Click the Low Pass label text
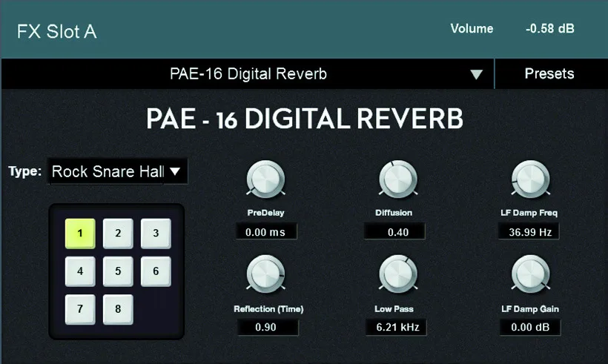Image resolution: width=608 pixels, height=364 pixels. coord(394,309)
